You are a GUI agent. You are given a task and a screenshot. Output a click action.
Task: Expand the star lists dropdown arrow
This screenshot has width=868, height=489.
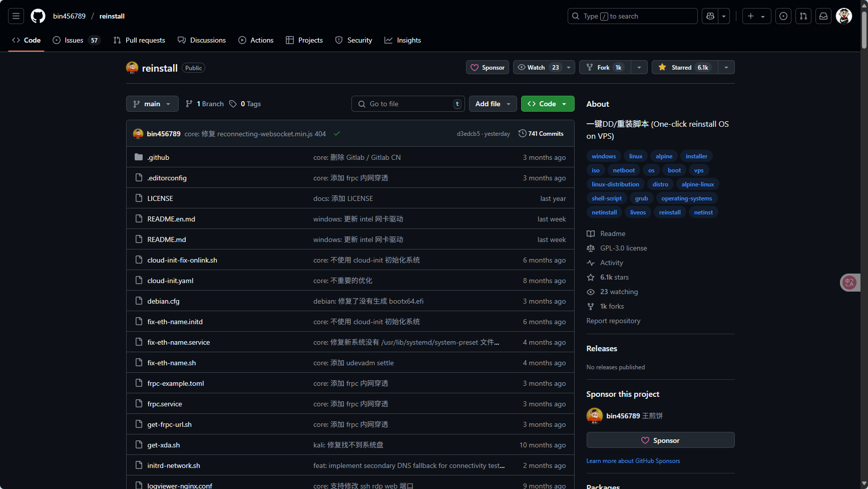point(726,67)
